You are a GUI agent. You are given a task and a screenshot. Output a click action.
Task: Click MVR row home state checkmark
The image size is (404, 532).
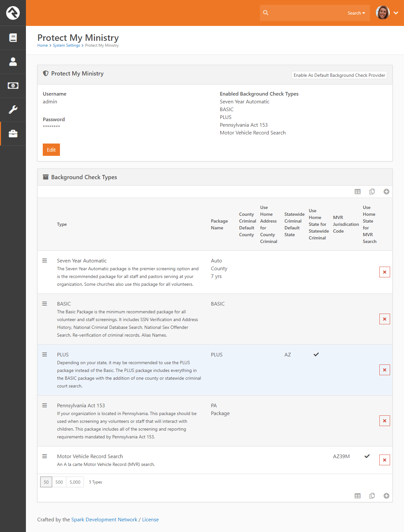click(x=367, y=456)
